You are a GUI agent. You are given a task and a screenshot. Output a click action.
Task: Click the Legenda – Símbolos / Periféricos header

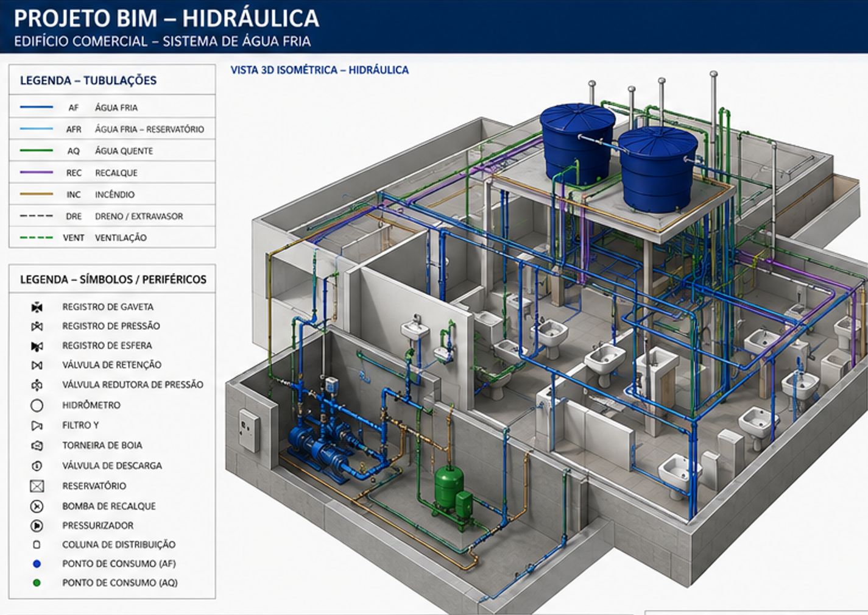(113, 280)
